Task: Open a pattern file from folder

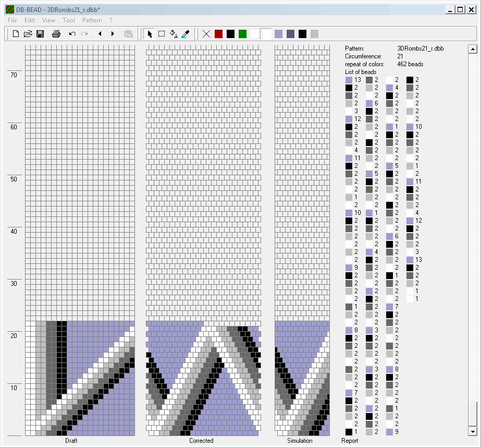Action: point(28,34)
